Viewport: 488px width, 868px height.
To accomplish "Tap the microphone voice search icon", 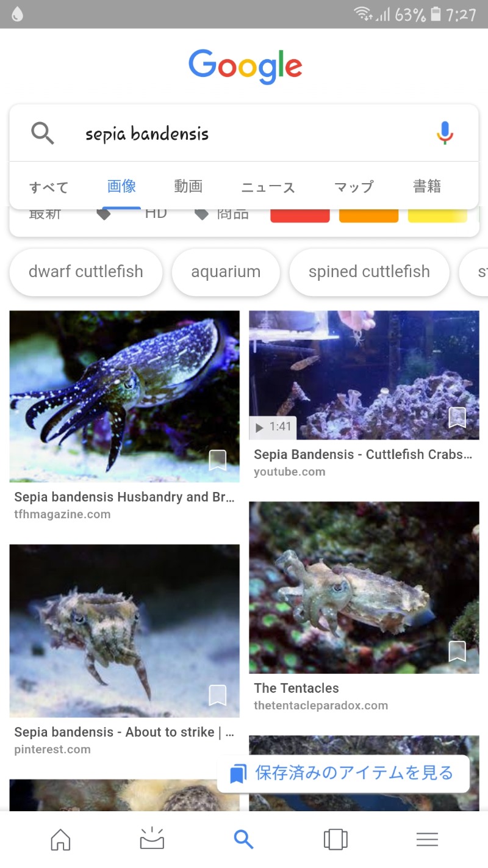I will pos(445,132).
